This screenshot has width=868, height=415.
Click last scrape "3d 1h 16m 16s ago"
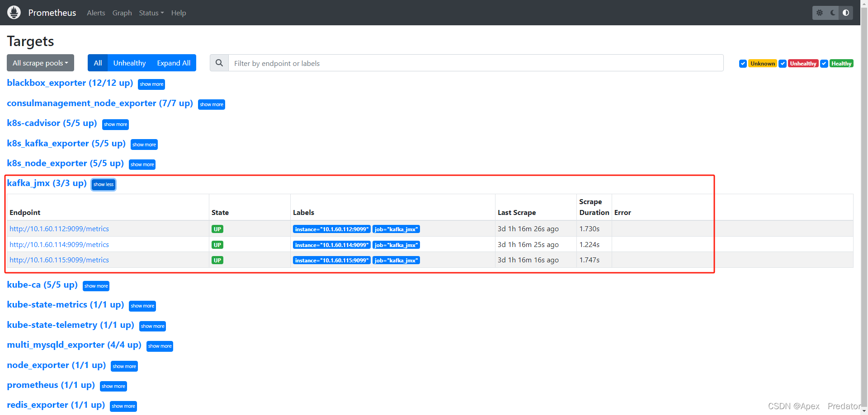point(528,260)
